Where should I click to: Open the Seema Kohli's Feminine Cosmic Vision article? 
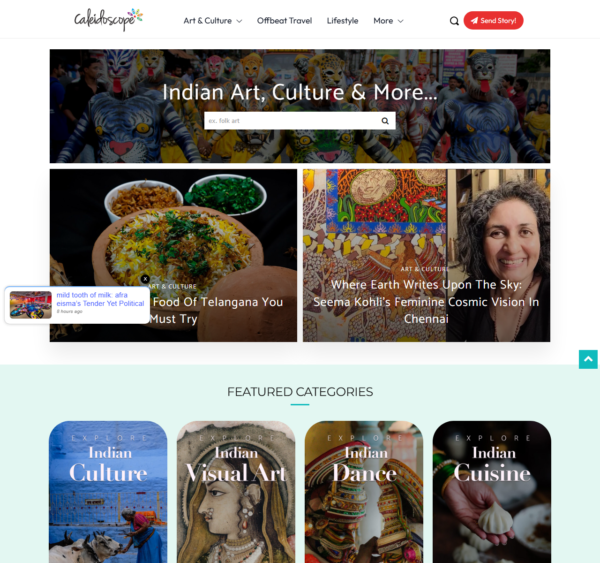coord(426,302)
